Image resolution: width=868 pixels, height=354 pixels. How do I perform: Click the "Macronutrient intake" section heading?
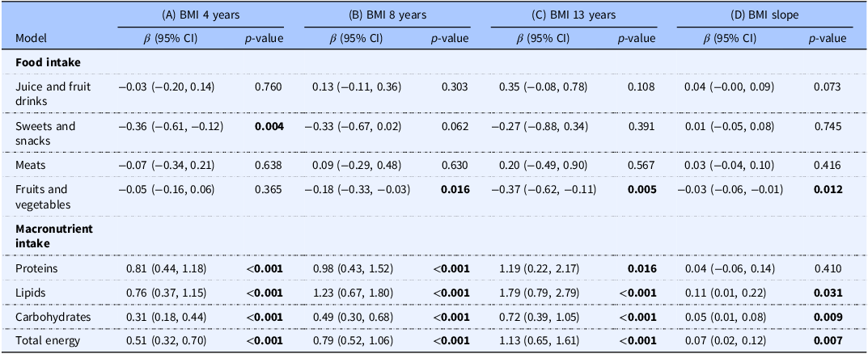[x=54, y=235]
